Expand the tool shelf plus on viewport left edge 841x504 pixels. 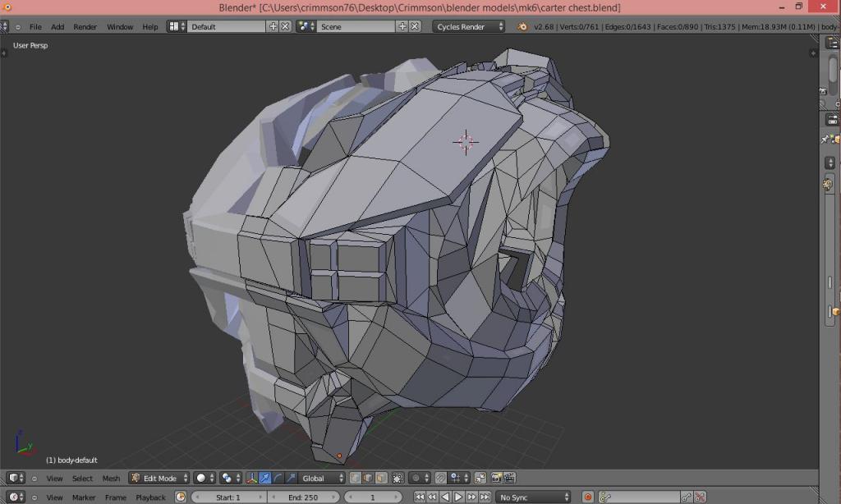click(4, 53)
